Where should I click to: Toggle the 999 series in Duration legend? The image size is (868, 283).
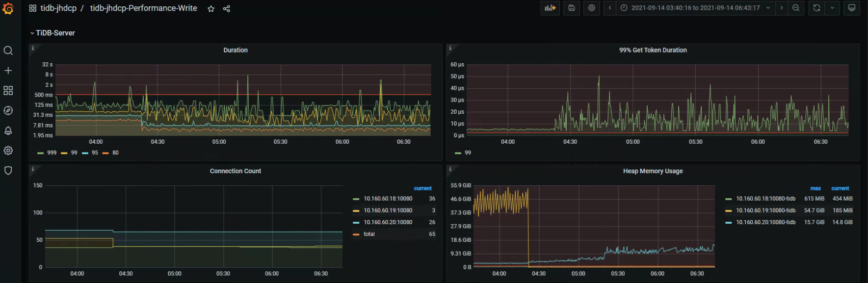[52, 153]
